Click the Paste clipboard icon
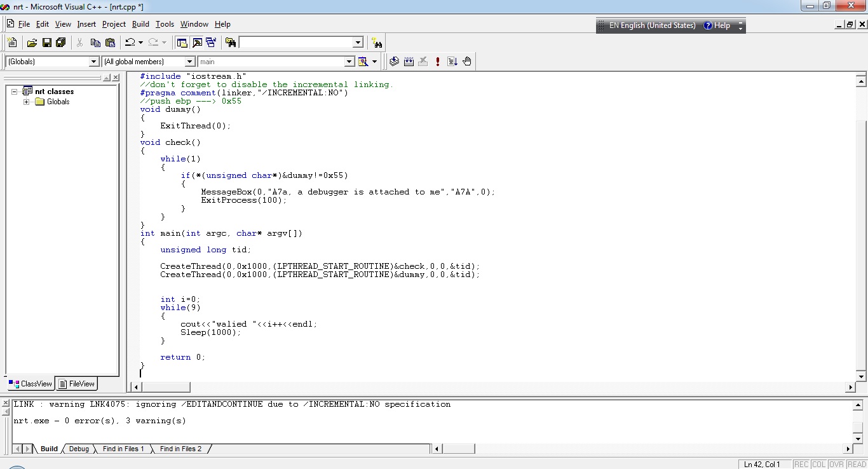The width and height of the screenshot is (868, 469). tap(110, 43)
